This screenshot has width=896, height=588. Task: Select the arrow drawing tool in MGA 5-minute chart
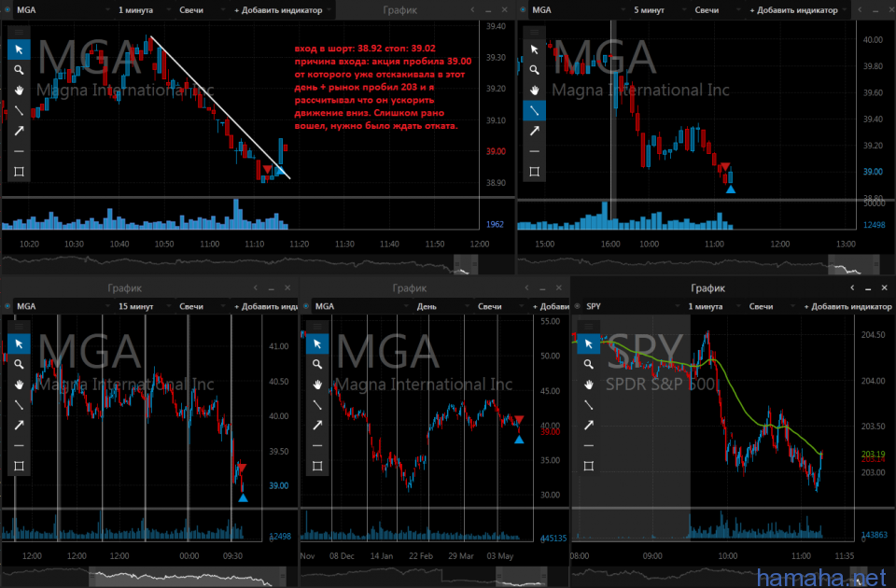(x=534, y=131)
